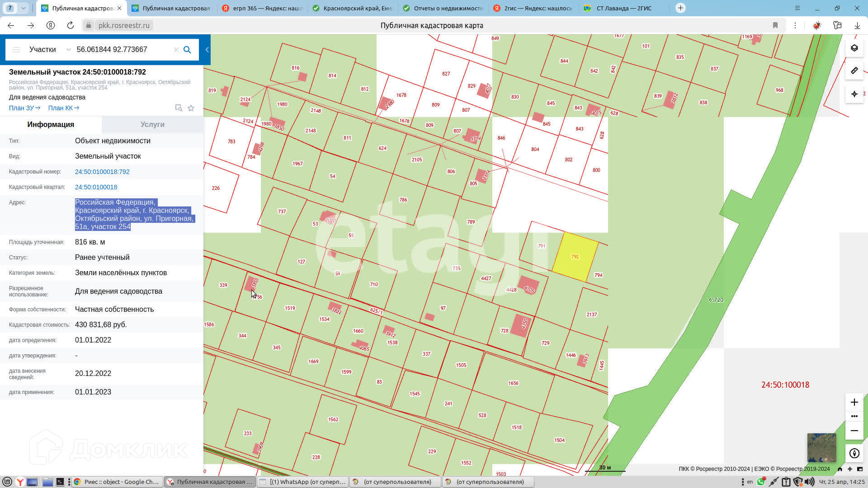Switch to the Информация tab
This screenshot has height=488, width=868.
point(51,124)
